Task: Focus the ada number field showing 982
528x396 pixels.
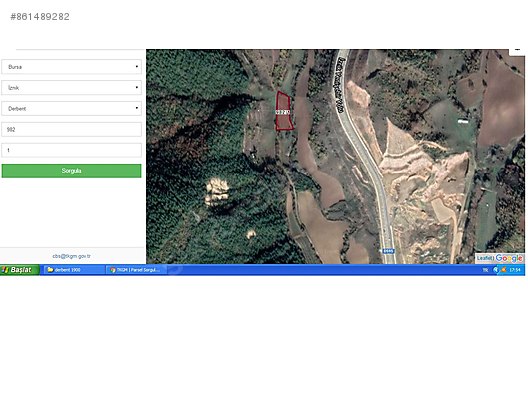Action: [x=71, y=129]
